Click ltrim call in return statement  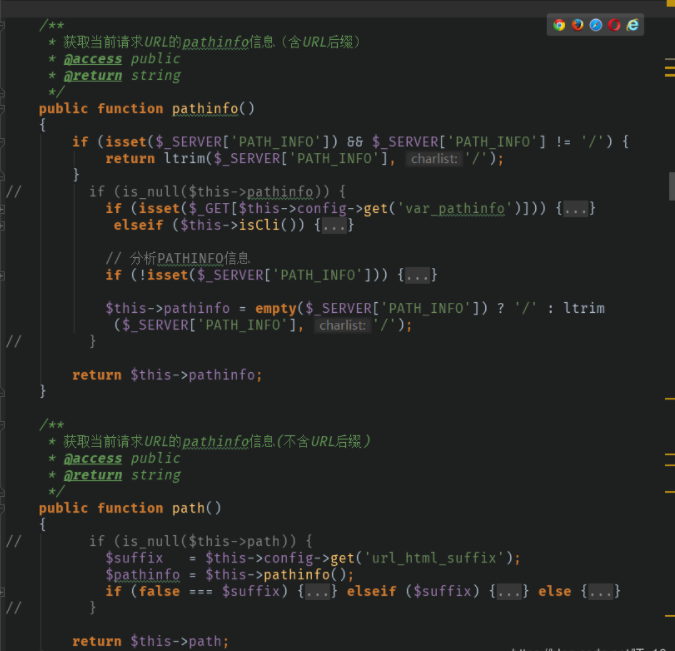tap(184, 158)
